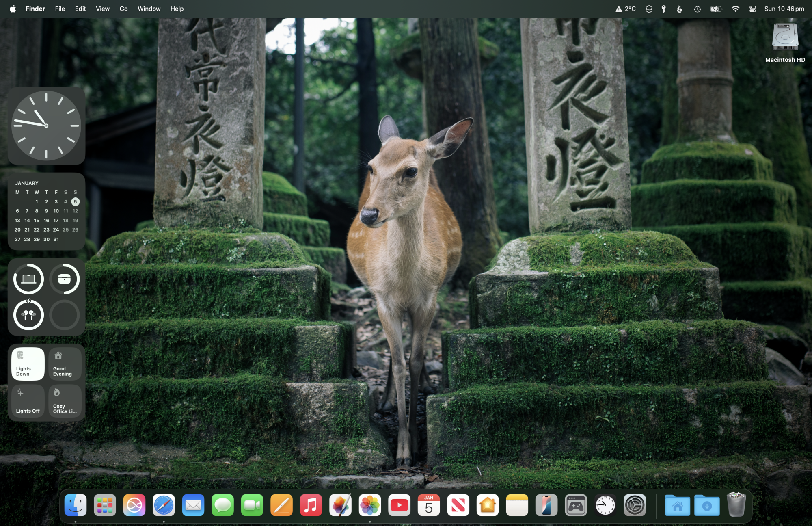Open Control Center in menu bar
This screenshot has height=526, width=812.
752,9
